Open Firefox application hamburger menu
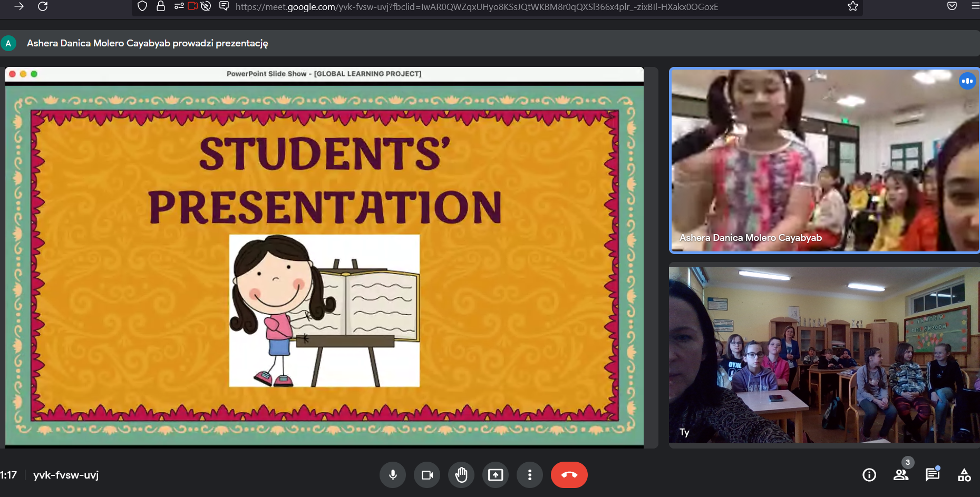980x497 pixels. [975, 6]
